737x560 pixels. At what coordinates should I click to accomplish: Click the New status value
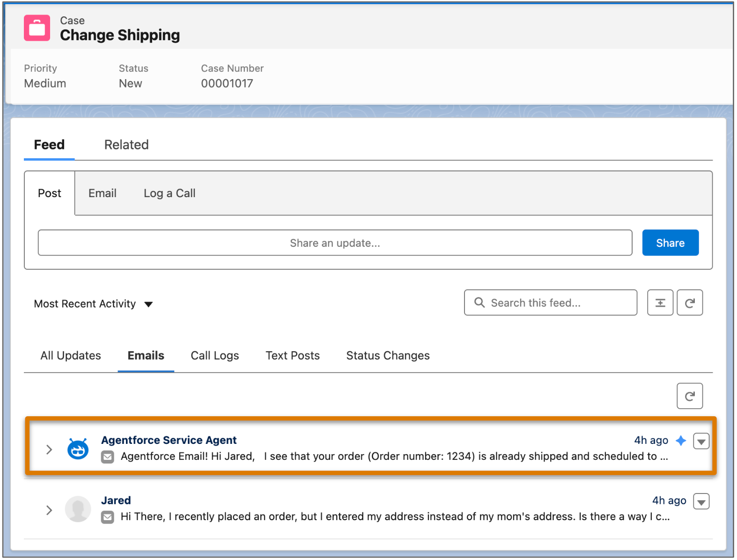[x=131, y=83]
